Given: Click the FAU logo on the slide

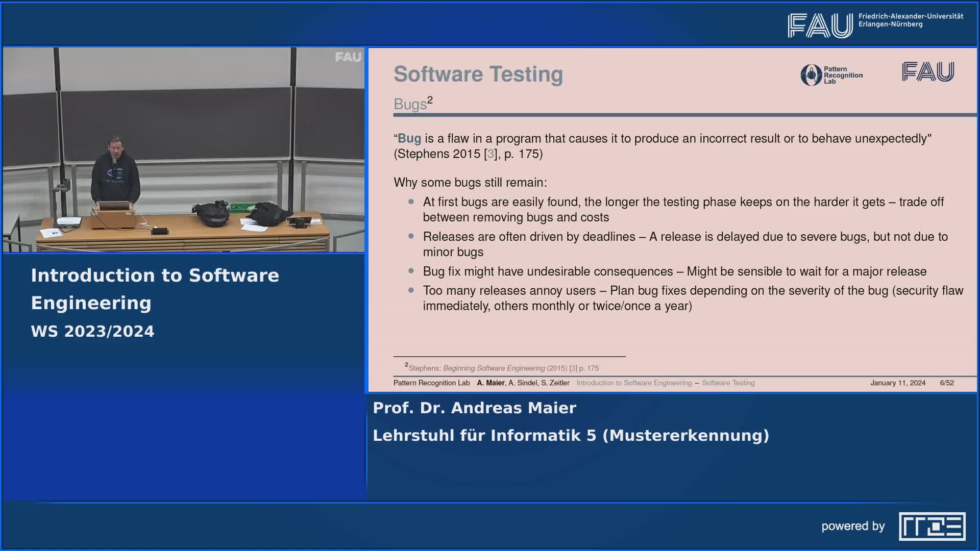Looking at the screenshot, I should click(x=927, y=72).
